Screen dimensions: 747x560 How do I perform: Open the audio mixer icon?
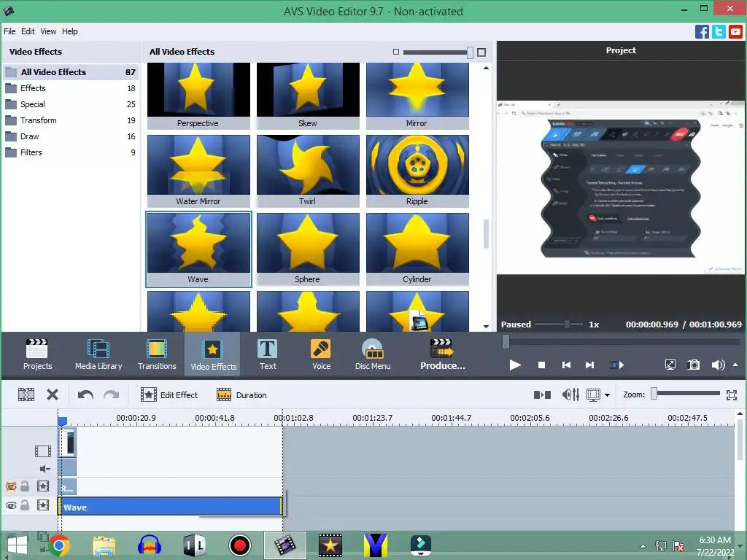(570, 394)
